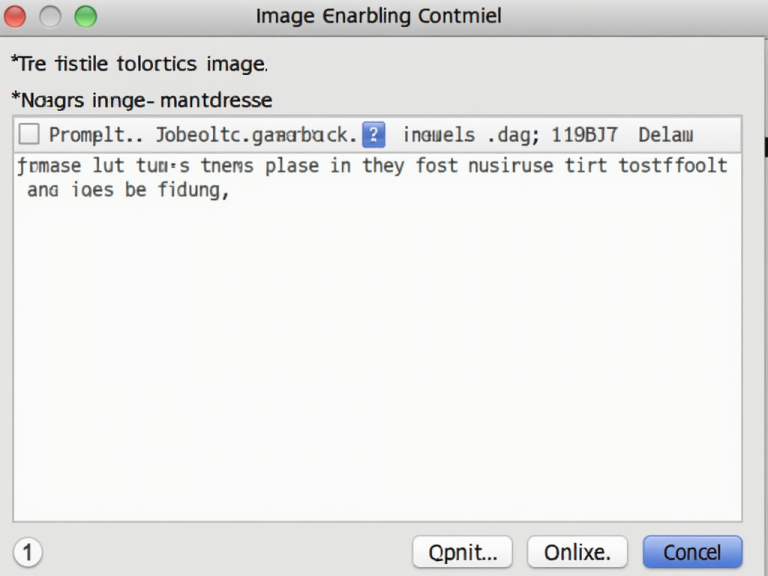Click the Qpnit... button
Image resolution: width=768 pixels, height=576 pixels.
point(462,552)
